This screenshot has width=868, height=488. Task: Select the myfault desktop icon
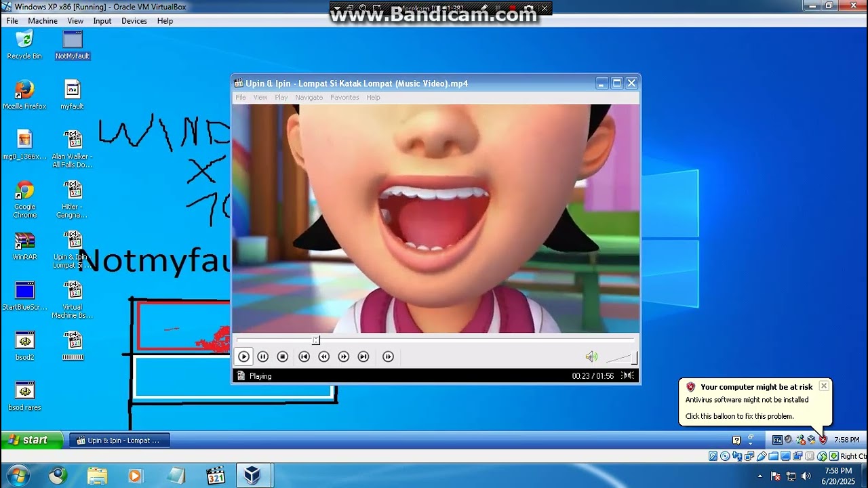pos(73,95)
